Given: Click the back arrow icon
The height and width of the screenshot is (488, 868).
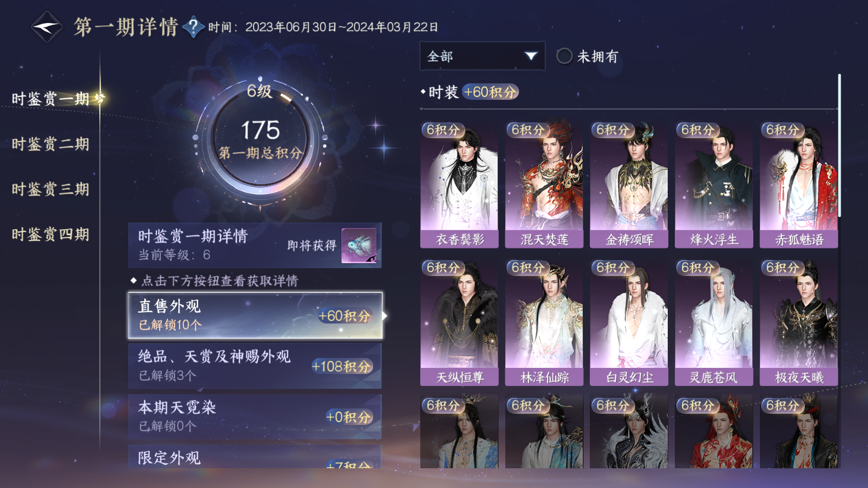Looking at the screenshot, I should [x=47, y=27].
